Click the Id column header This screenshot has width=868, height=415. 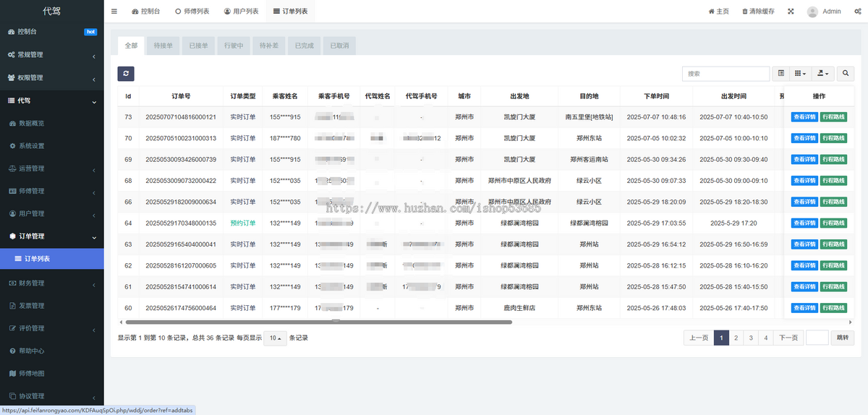(x=128, y=96)
